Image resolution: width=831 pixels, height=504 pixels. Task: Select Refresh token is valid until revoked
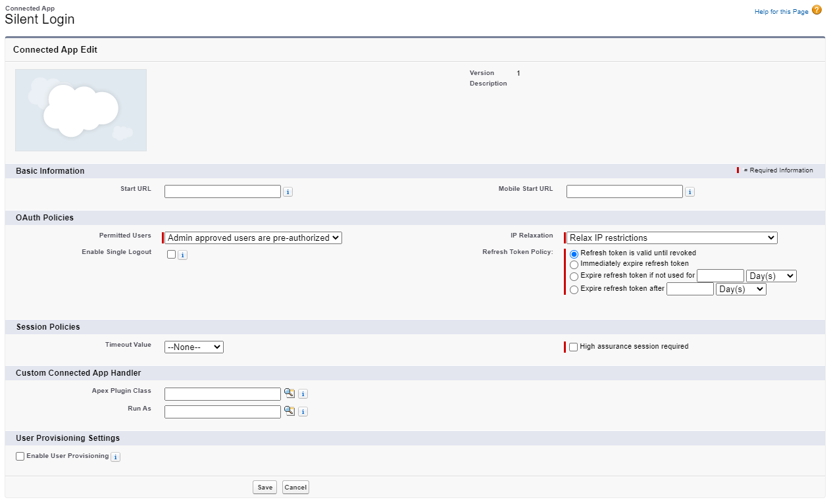coord(574,253)
